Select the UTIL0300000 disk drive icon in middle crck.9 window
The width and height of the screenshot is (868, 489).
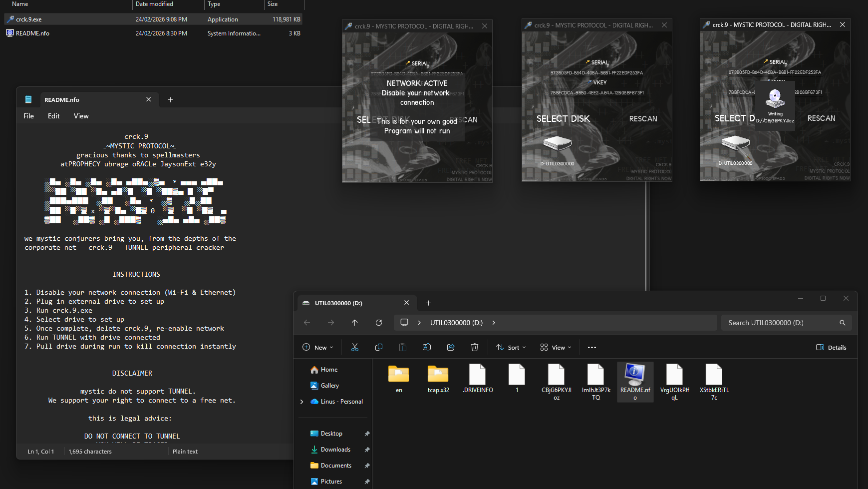tap(557, 144)
